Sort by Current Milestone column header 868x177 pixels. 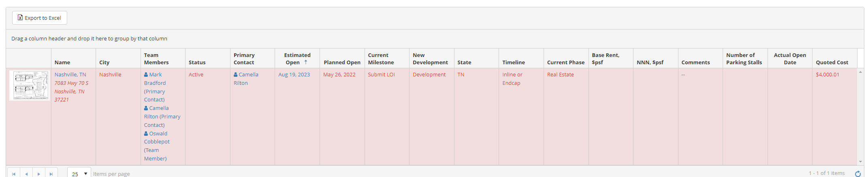(x=381, y=59)
